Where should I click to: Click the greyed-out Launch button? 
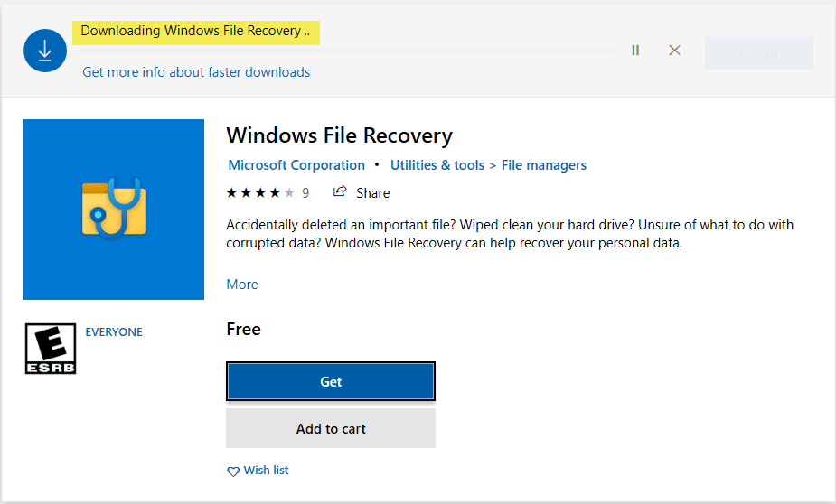coord(758,53)
